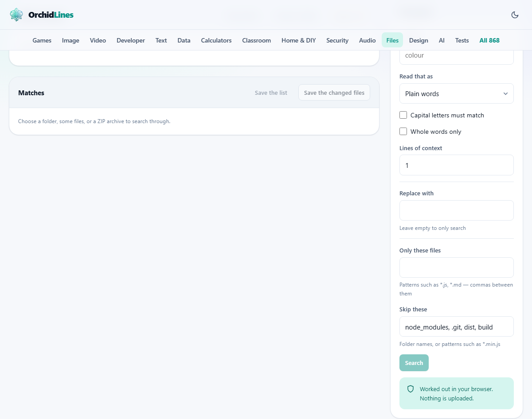Click the Skip these input field
This screenshot has height=419, width=532.
click(x=457, y=326)
